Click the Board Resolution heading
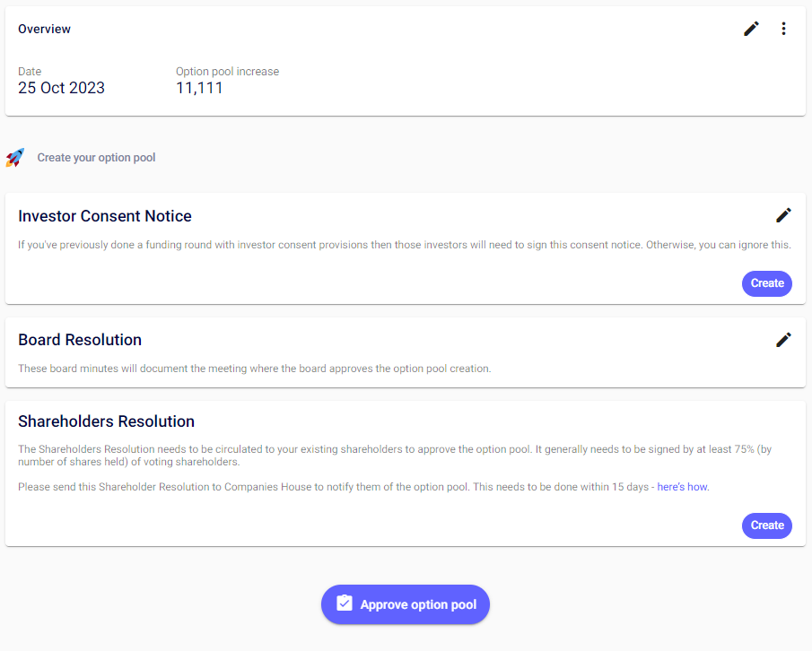 80,340
